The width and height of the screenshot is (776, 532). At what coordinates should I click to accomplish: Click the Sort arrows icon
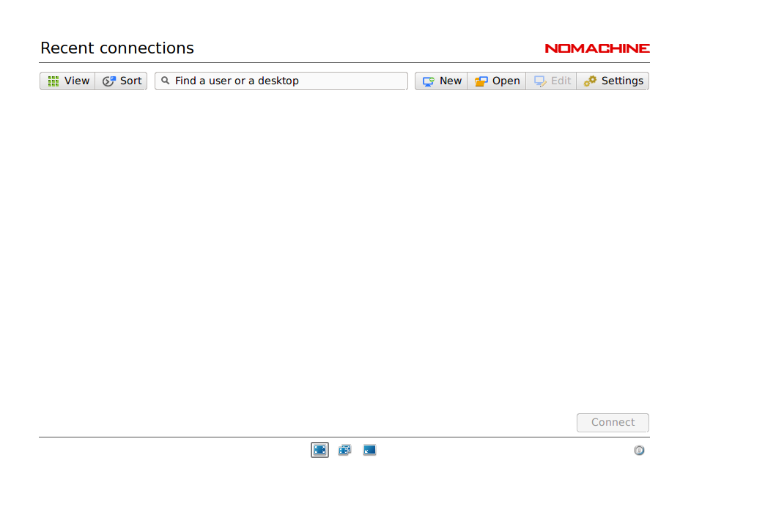110,81
